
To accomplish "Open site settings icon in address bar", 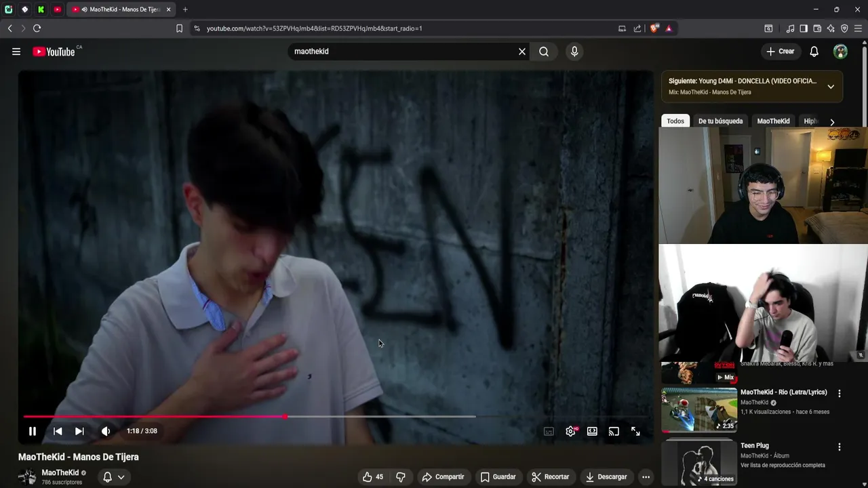I will coord(197,28).
